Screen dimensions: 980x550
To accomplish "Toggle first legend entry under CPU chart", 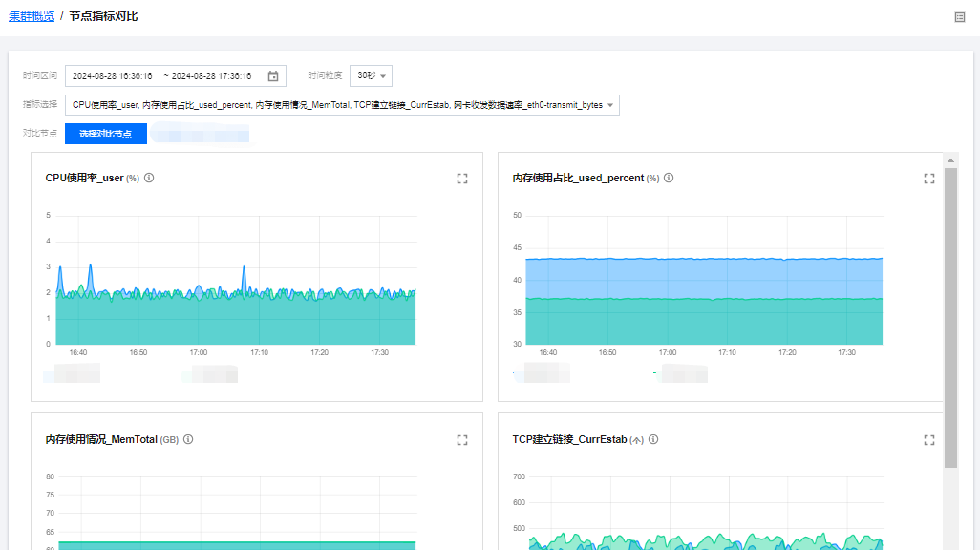I will [x=73, y=373].
